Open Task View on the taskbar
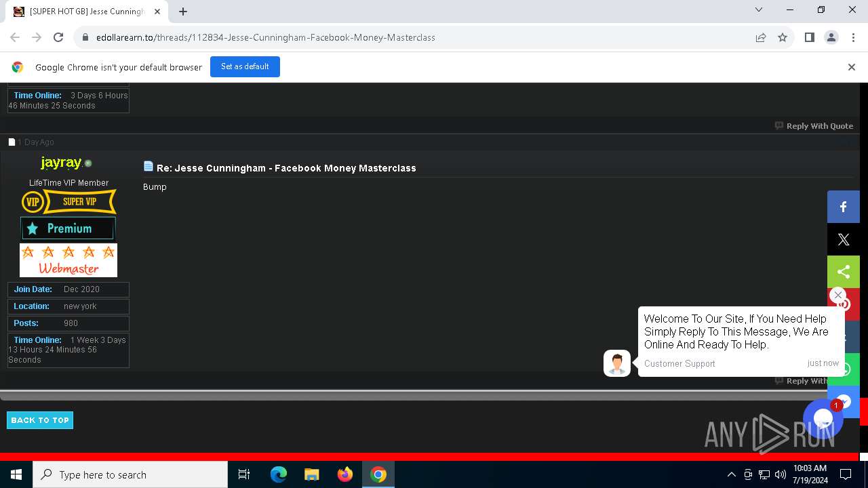The height and width of the screenshot is (488, 868). pos(244,474)
